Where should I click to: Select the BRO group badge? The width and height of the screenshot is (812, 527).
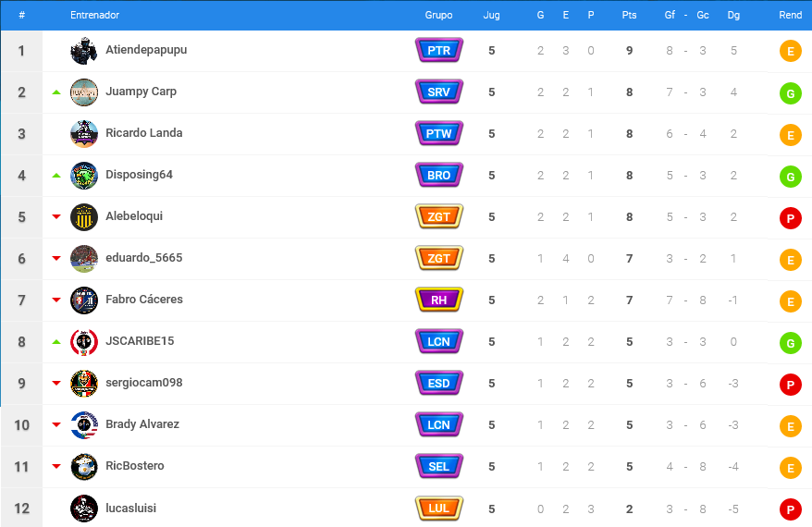438,175
